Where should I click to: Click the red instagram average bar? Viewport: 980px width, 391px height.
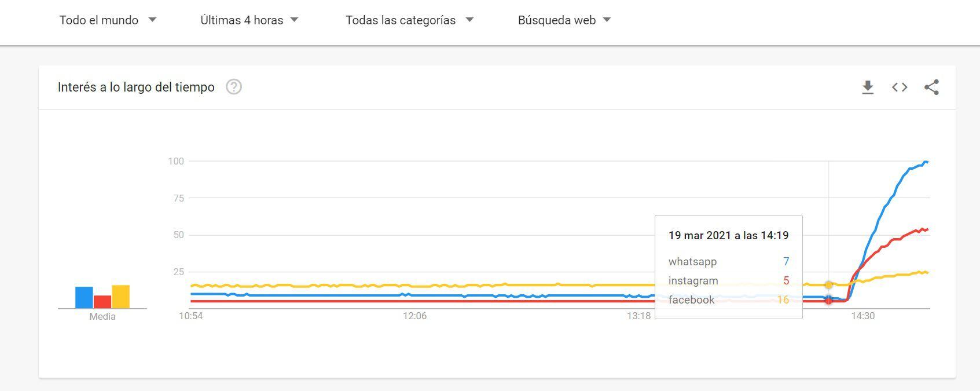point(102,302)
